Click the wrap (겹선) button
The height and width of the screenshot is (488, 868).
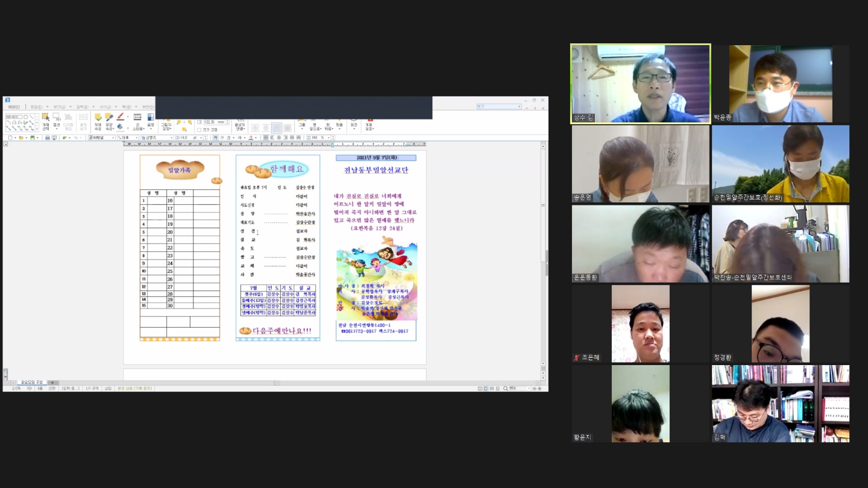click(x=56, y=120)
